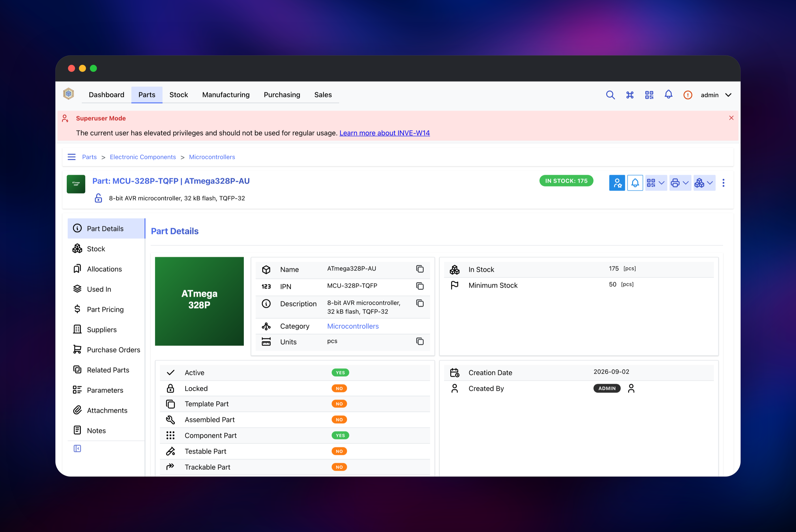Expand the barcode actions dropdown
Viewport: 796px width, 532px height.
[656, 183]
